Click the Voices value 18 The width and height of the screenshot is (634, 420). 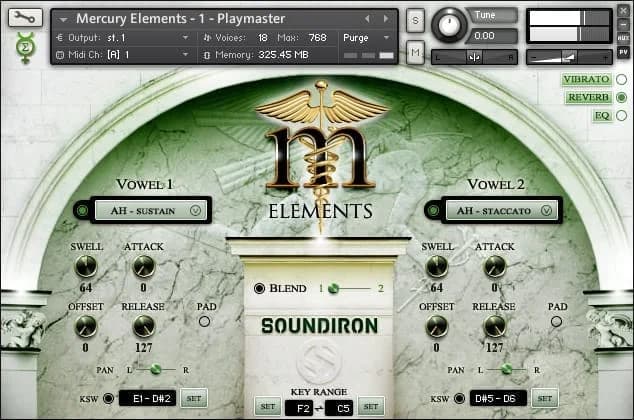point(263,38)
